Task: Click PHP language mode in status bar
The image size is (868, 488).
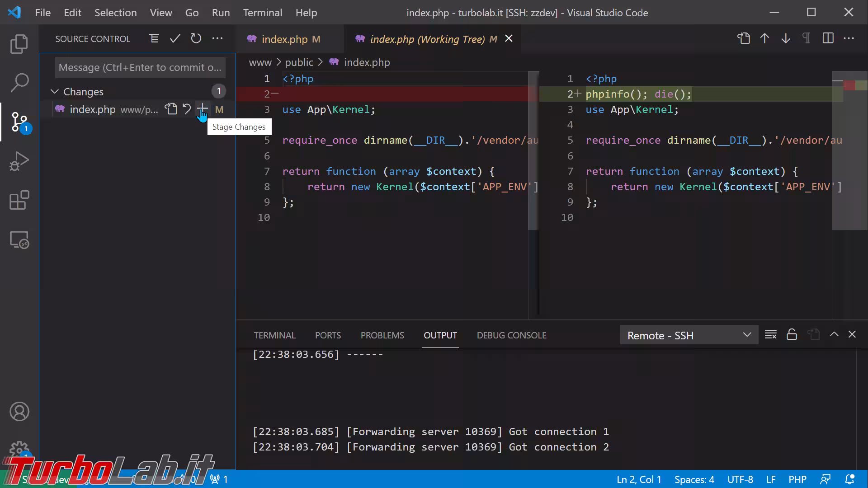Action: point(797,479)
